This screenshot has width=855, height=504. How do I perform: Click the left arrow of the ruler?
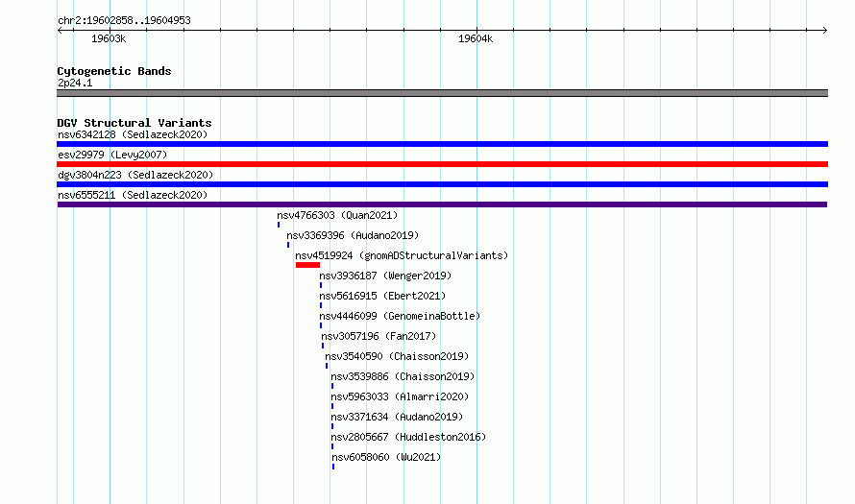point(60,30)
